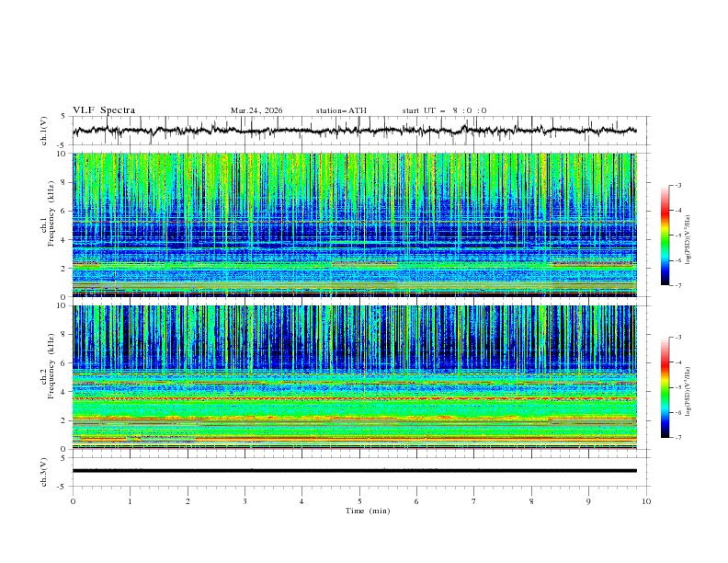The height and width of the screenshot is (563, 728).
Task: Select the "ch.3(V)" axis label
Action: (44, 472)
